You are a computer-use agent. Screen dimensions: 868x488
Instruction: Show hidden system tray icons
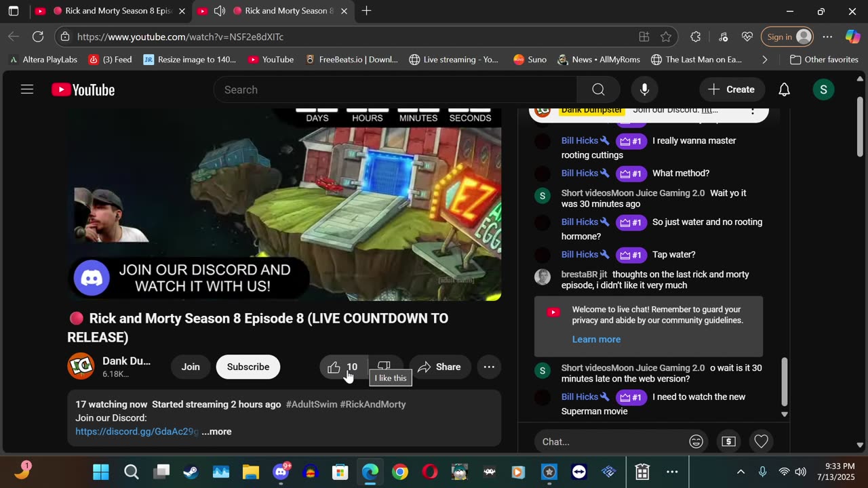(x=741, y=472)
